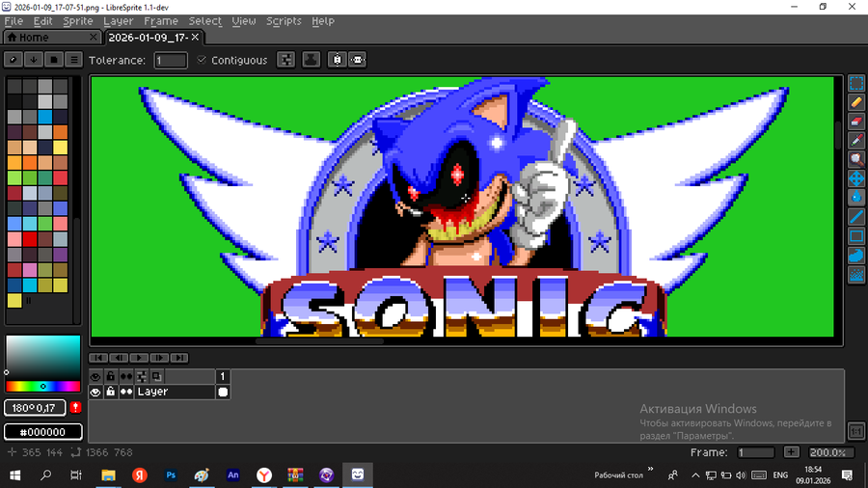
Task: Open Adobe Animate from the taskbar
Action: (x=233, y=475)
